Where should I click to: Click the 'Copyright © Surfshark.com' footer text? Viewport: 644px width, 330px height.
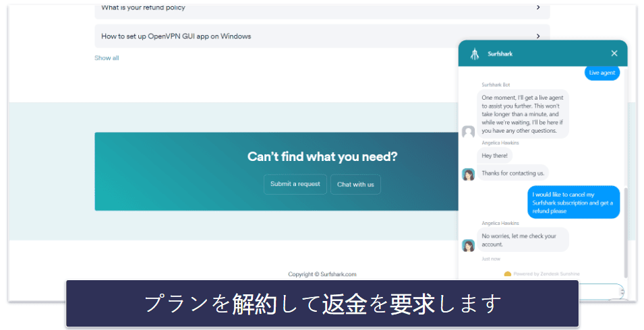coord(322,274)
